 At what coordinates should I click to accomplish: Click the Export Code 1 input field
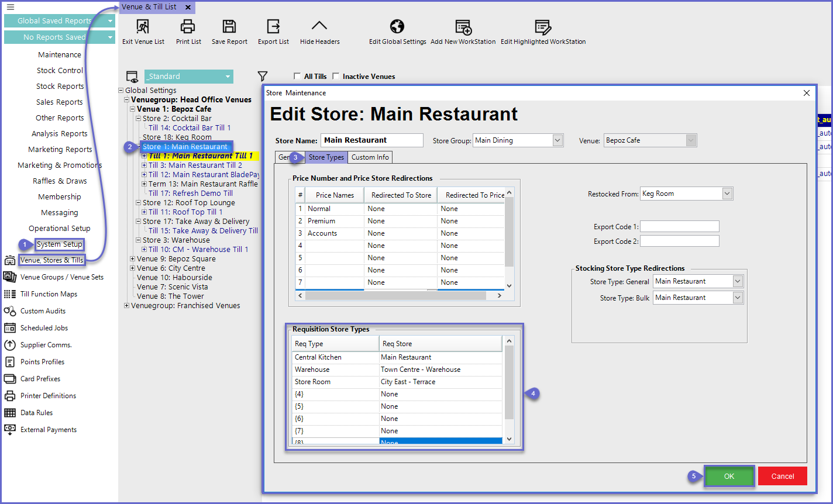click(679, 227)
